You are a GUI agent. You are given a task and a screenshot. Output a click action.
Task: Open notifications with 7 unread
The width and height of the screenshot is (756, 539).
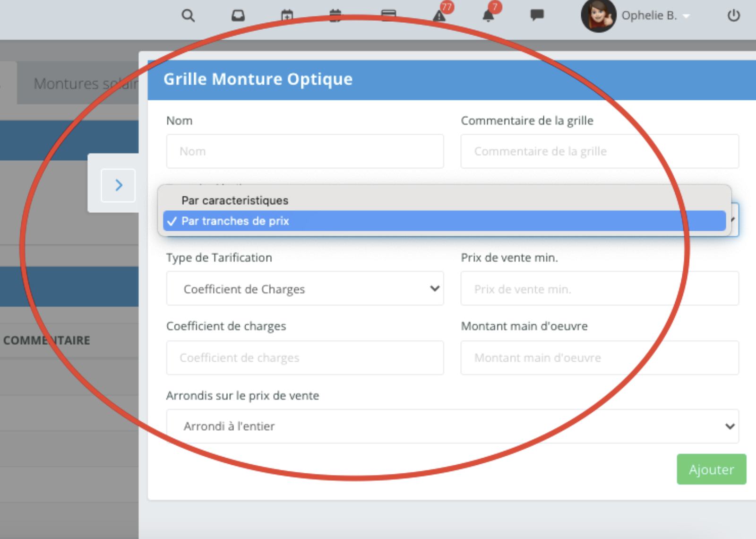[x=489, y=16]
